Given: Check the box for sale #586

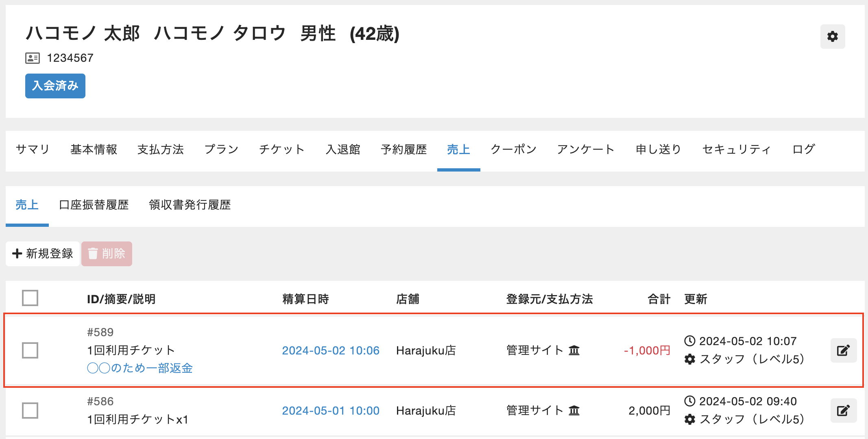Looking at the screenshot, I should click(x=30, y=411).
